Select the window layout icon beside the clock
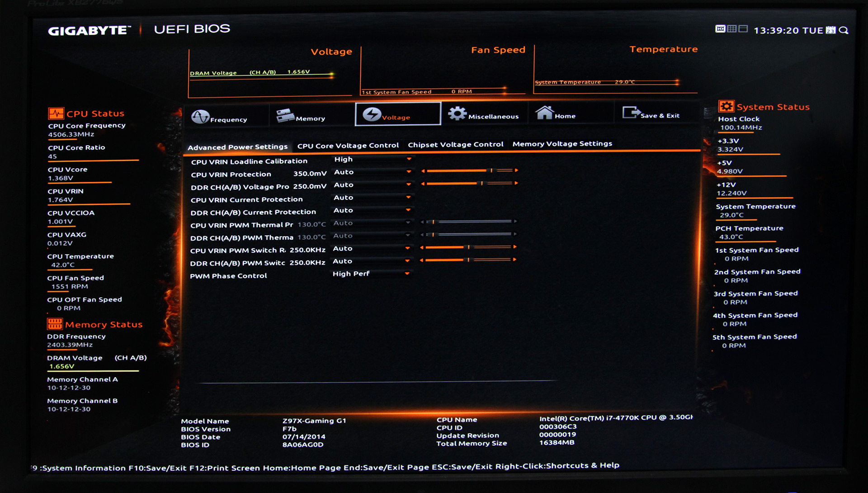Image resolution: width=868 pixels, height=493 pixels. [x=743, y=29]
